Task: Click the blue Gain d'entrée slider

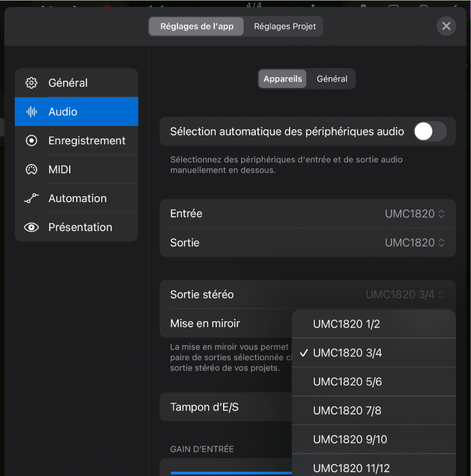Action: 231,472
